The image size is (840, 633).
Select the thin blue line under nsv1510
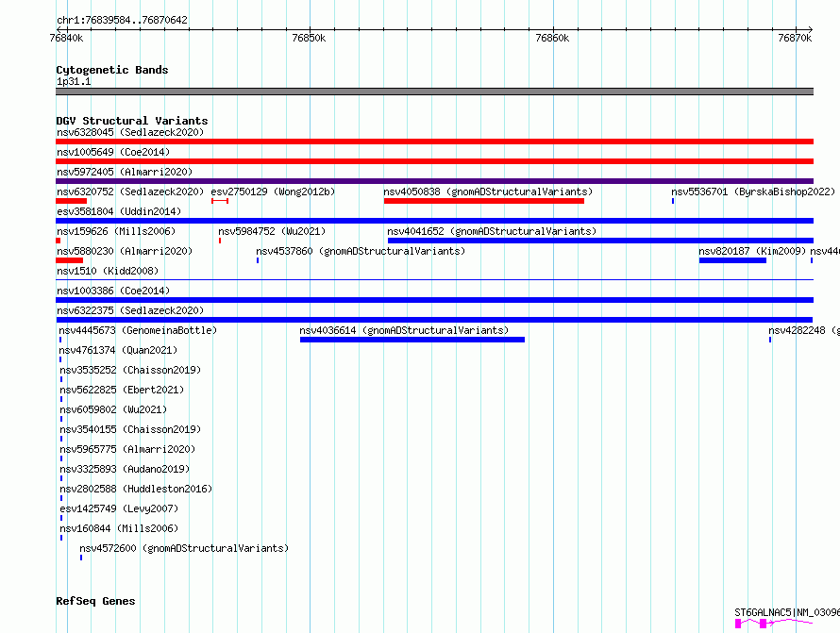click(x=434, y=279)
